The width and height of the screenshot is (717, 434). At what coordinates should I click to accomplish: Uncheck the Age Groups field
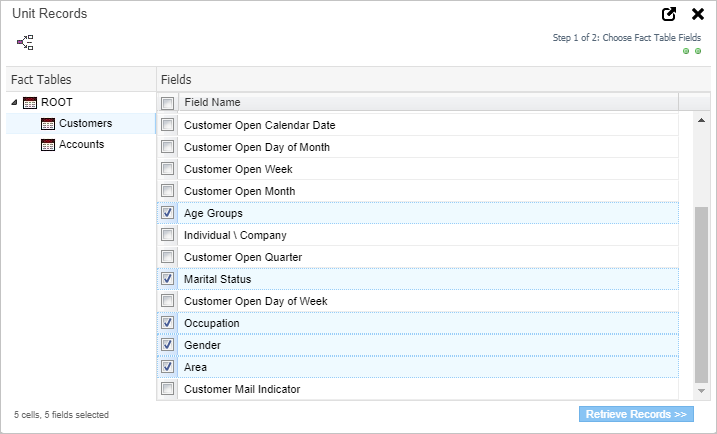[x=167, y=213]
